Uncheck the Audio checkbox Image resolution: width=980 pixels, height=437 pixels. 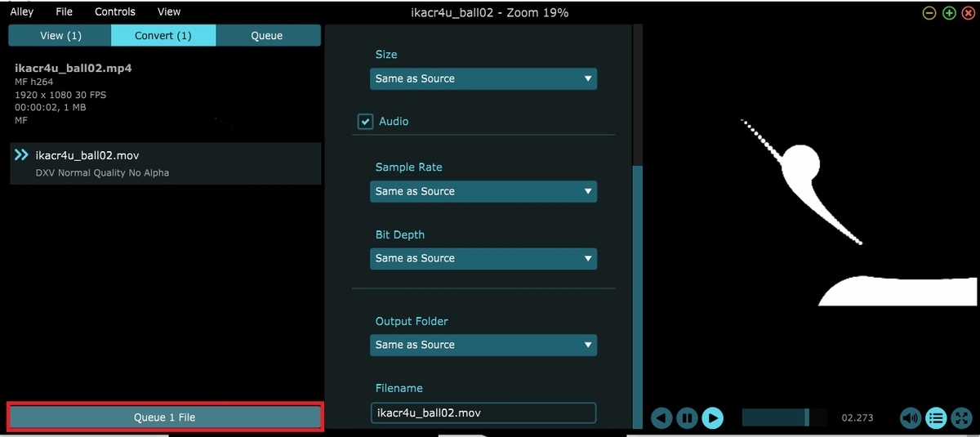click(x=365, y=121)
